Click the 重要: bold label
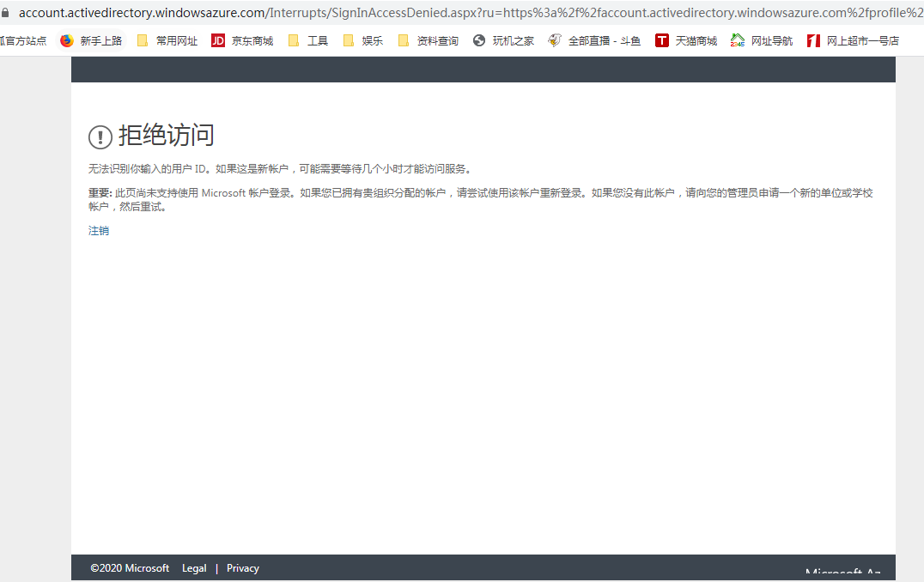 100,192
